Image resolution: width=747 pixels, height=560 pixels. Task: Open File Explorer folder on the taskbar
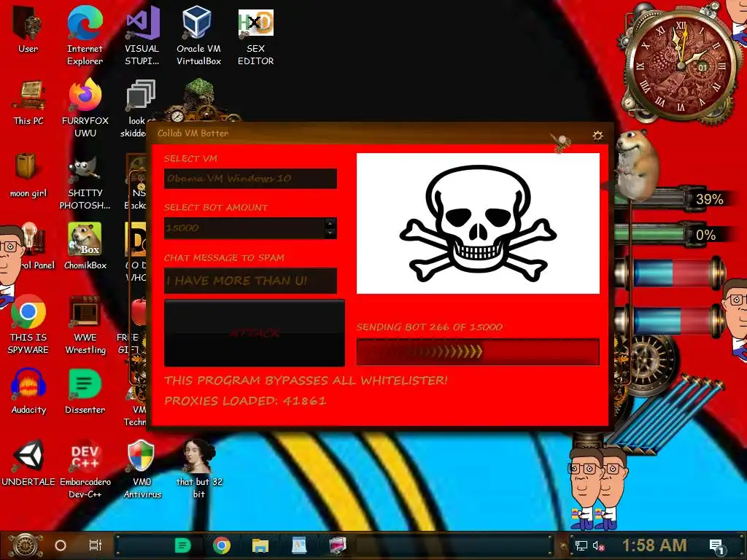[260, 545]
